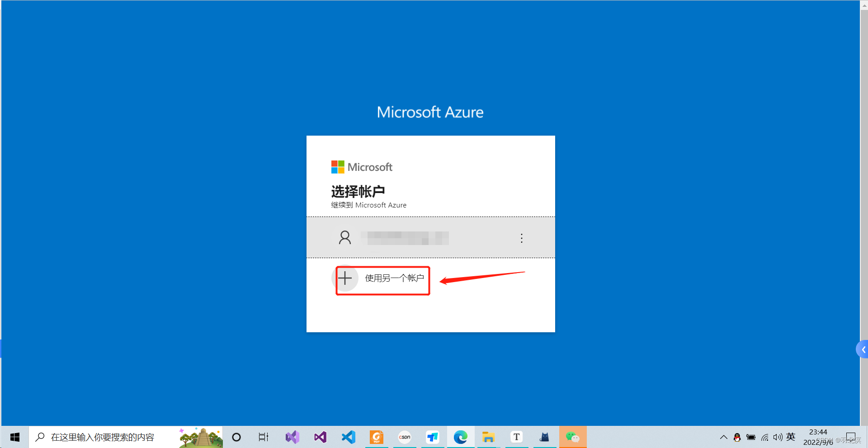Open the CSDN app in the taskbar
This screenshot has width=868, height=448.
coord(405,437)
